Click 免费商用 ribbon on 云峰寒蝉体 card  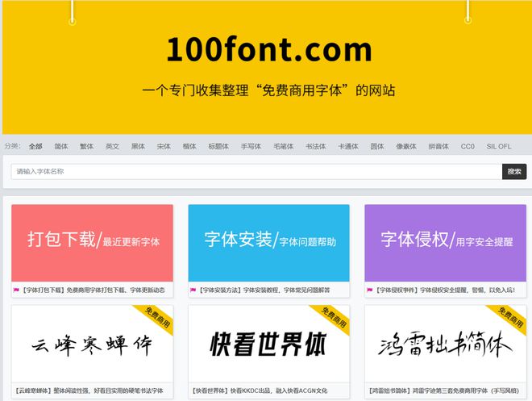tap(157, 317)
